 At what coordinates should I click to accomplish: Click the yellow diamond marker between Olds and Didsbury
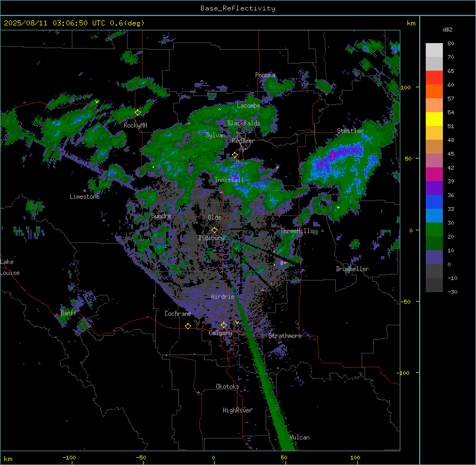coord(214,230)
